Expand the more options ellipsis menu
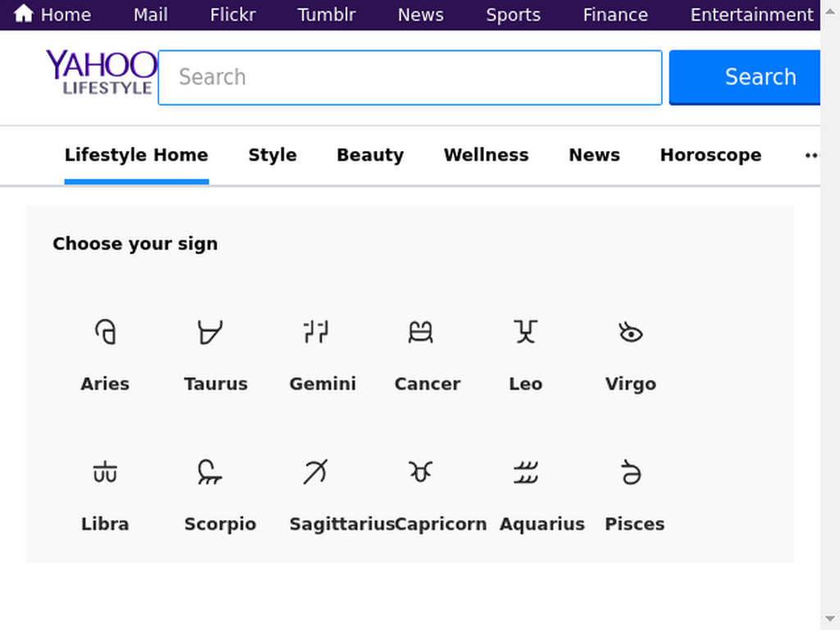Viewport: 840px width, 630px height. (811, 155)
